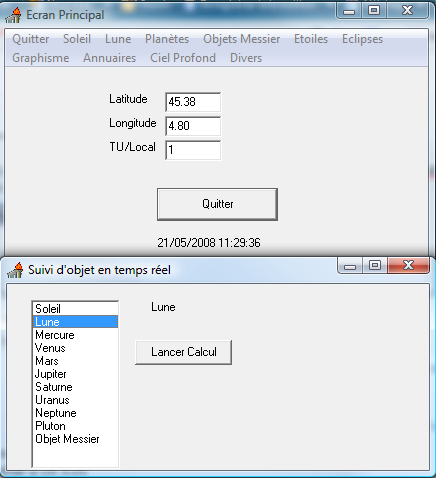Open the Planètes menu
Screen dimensions: 436x478
click(167, 39)
